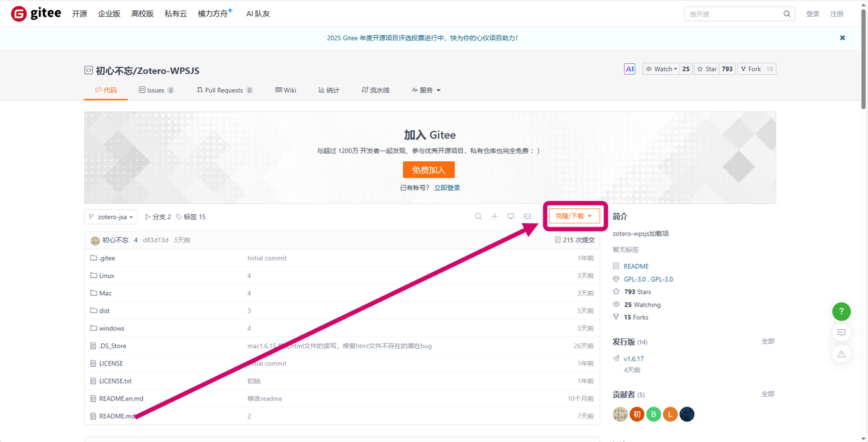Open the Issues tab
Viewport: 868px width, 442px height.
157,90
